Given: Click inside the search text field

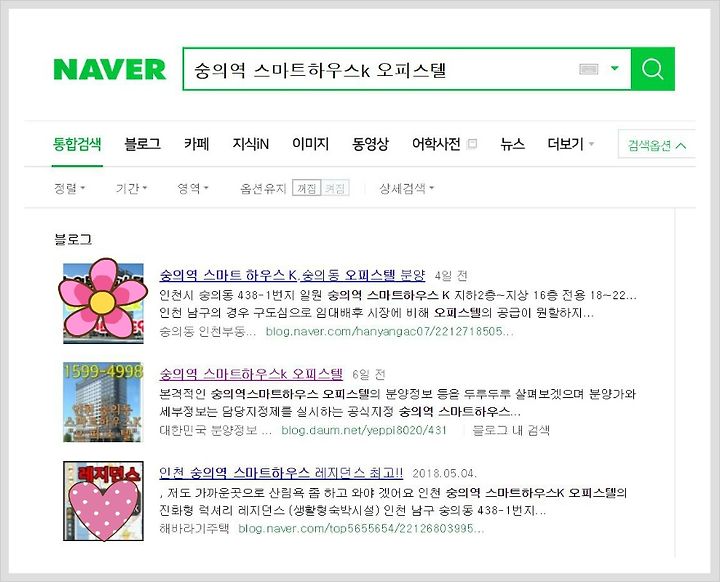Looking at the screenshot, I should (381, 69).
